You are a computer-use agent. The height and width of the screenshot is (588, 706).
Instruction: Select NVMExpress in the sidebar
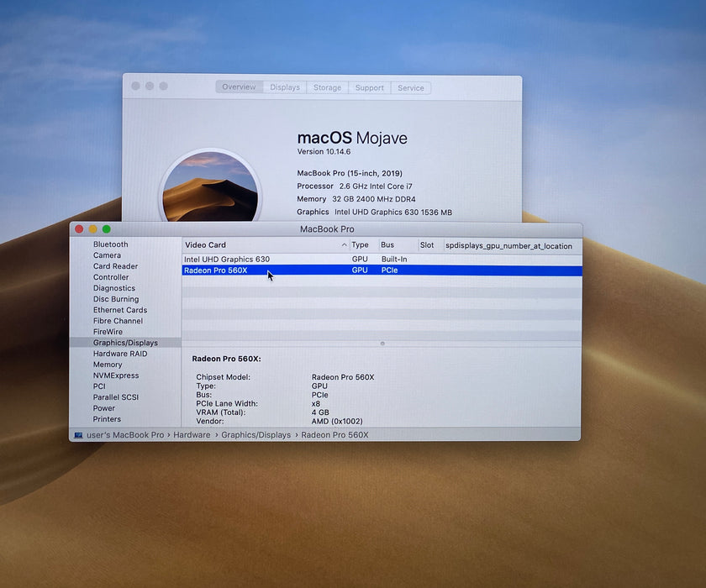pyautogui.click(x=116, y=375)
